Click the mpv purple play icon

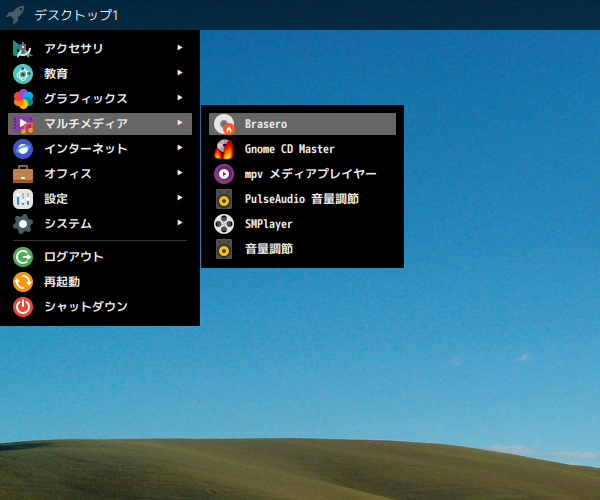(x=224, y=174)
